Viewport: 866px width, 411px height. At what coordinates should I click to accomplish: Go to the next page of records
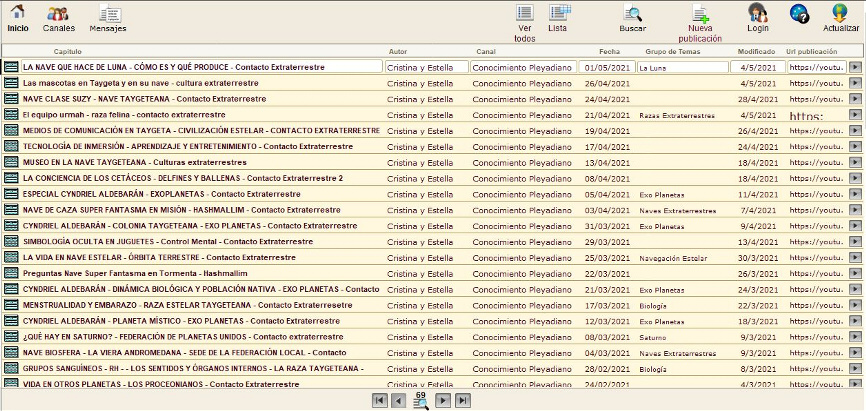coord(443,400)
